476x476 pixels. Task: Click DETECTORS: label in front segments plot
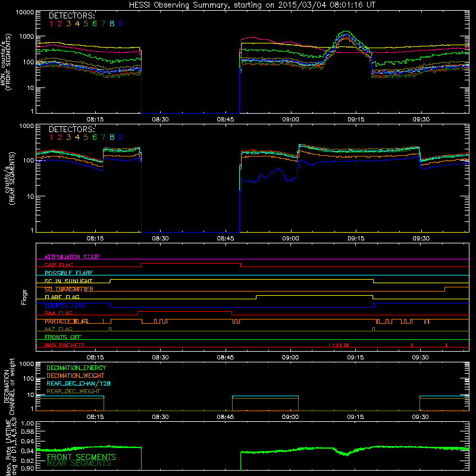71,16
